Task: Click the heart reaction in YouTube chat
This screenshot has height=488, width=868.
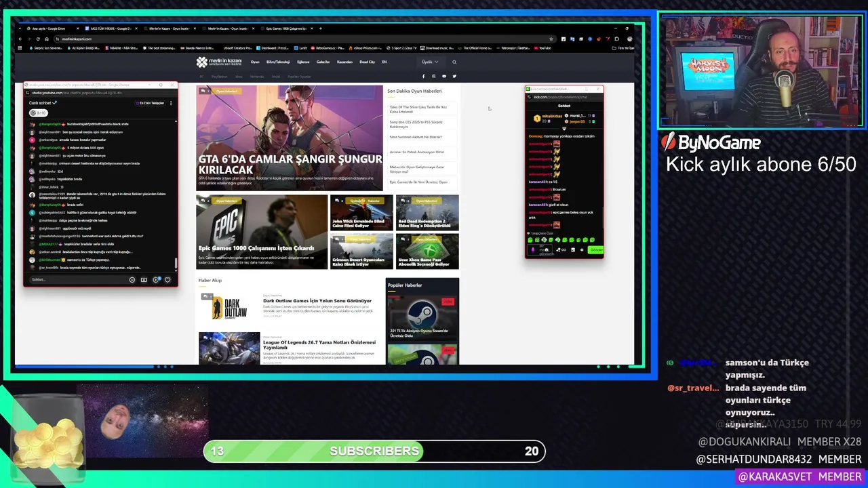Action: click(167, 279)
